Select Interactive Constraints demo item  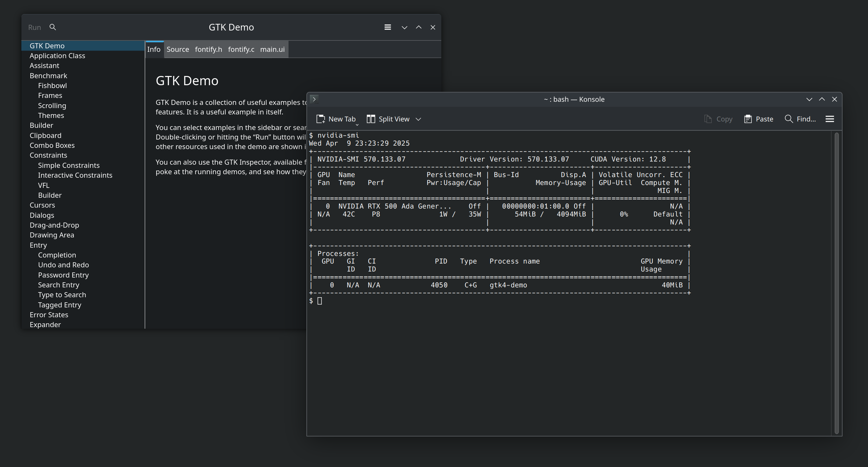pyautogui.click(x=75, y=175)
